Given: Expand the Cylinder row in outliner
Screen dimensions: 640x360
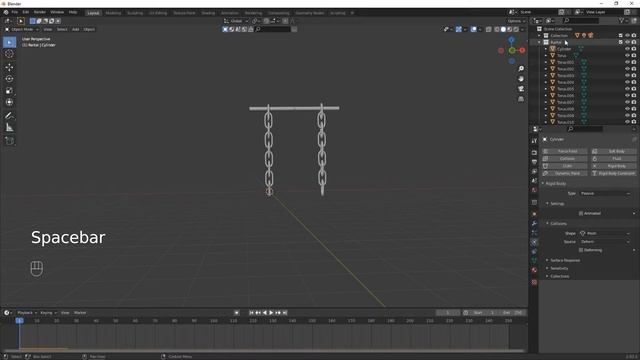Looking at the screenshot, I should (x=546, y=49).
